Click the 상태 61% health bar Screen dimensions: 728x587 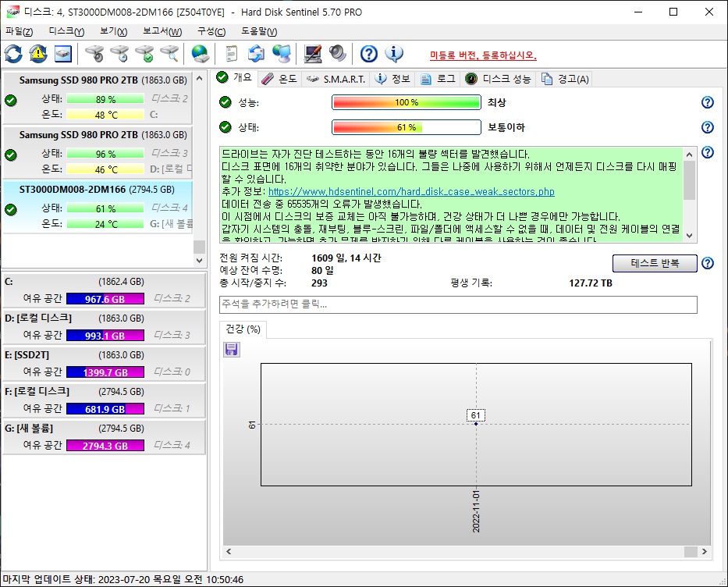[x=407, y=127]
